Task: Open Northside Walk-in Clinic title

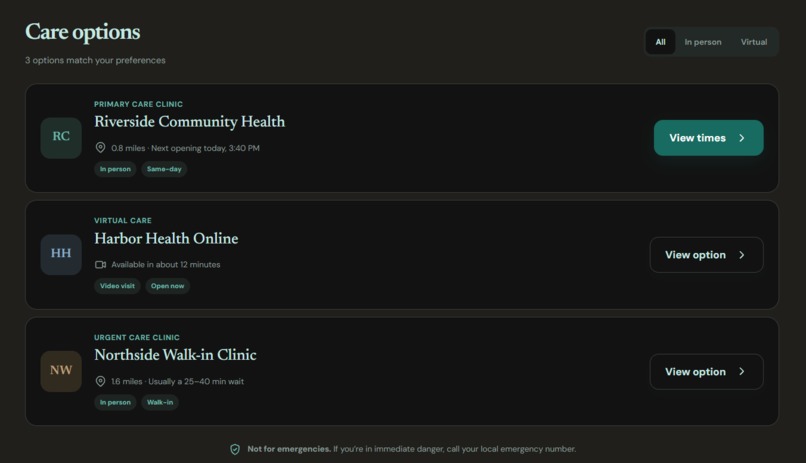Action: [175, 355]
